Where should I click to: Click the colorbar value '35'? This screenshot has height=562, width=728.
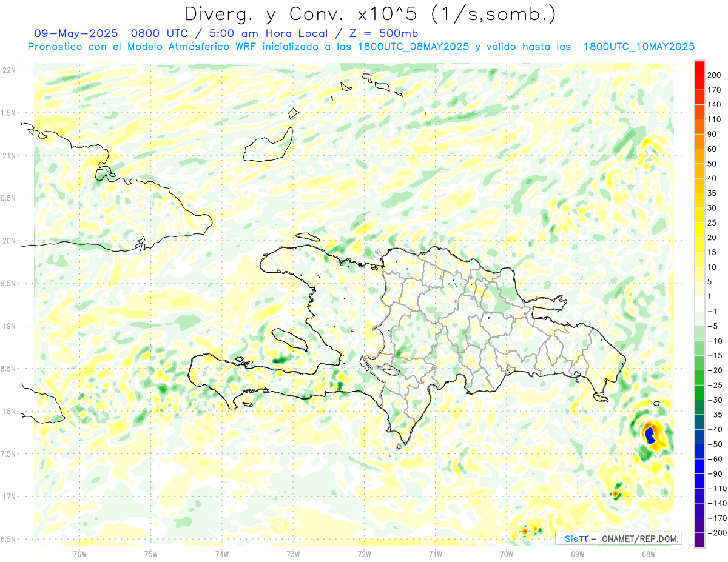tap(712, 193)
